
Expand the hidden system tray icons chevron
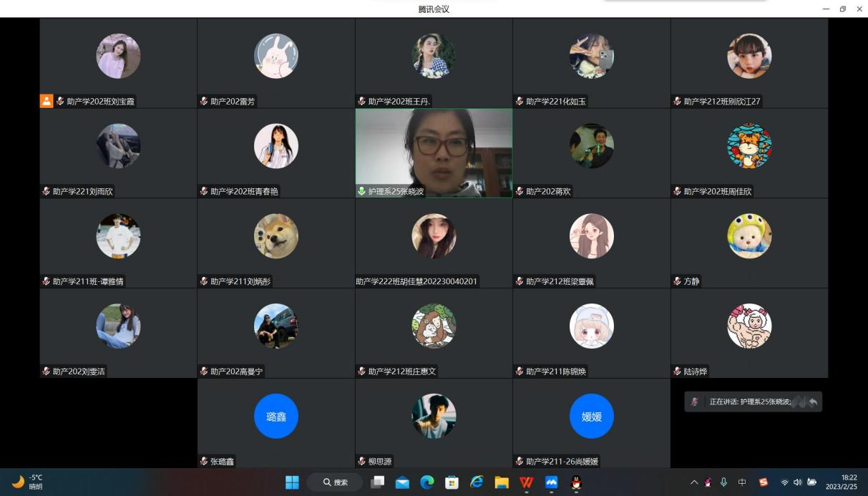pyautogui.click(x=693, y=482)
